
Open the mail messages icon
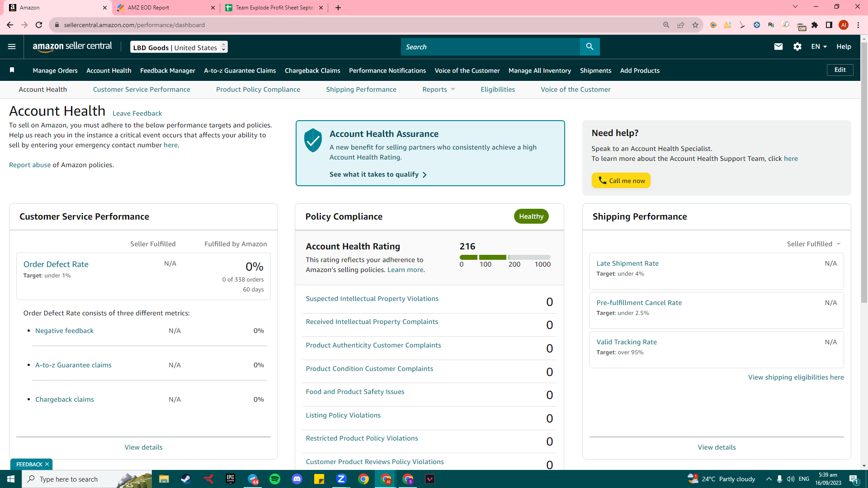778,47
